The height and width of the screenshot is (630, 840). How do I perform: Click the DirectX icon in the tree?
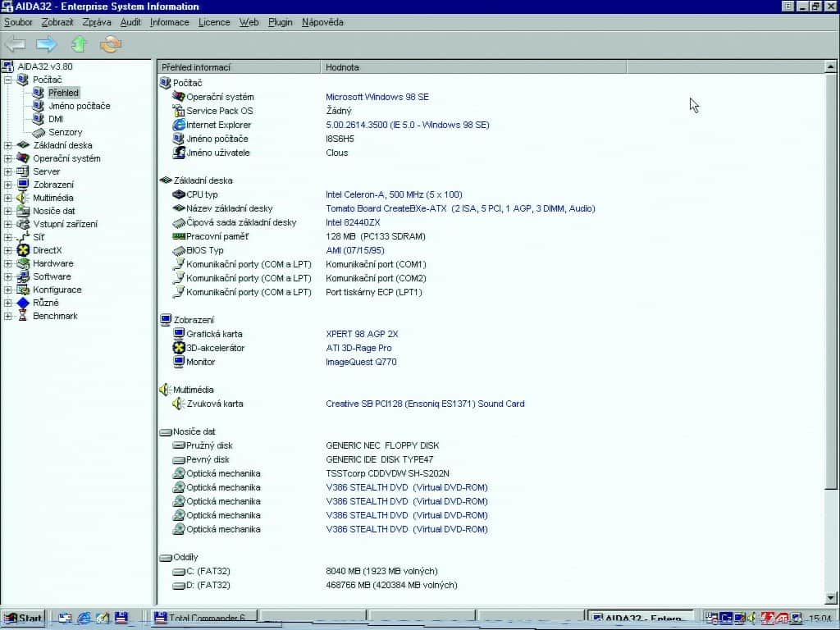point(23,250)
